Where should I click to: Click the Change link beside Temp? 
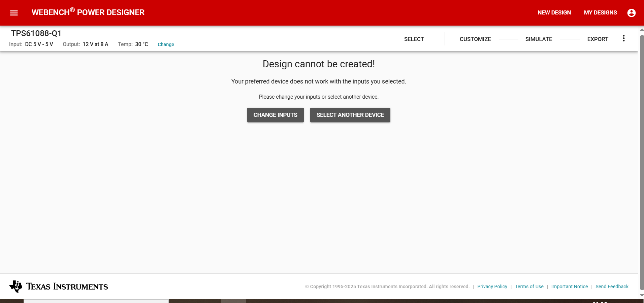(x=166, y=44)
